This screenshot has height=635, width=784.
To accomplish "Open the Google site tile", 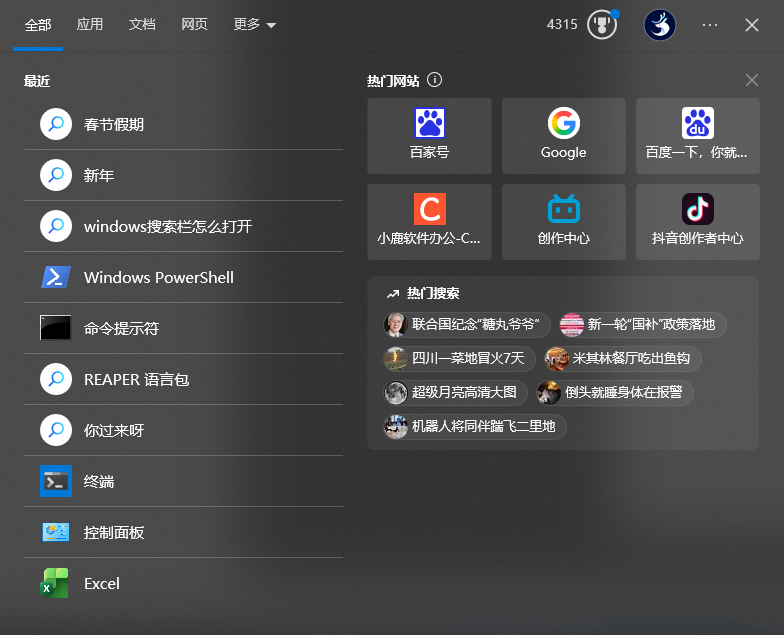I will [564, 136].
